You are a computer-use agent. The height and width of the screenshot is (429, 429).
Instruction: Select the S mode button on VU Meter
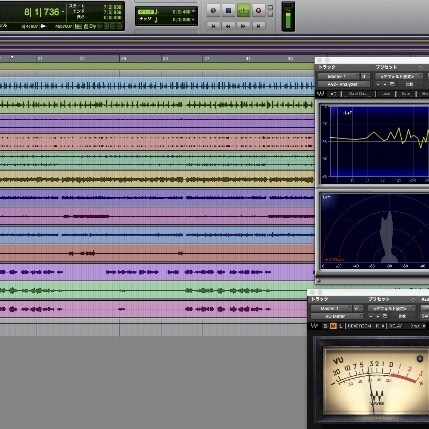[325, 326]
